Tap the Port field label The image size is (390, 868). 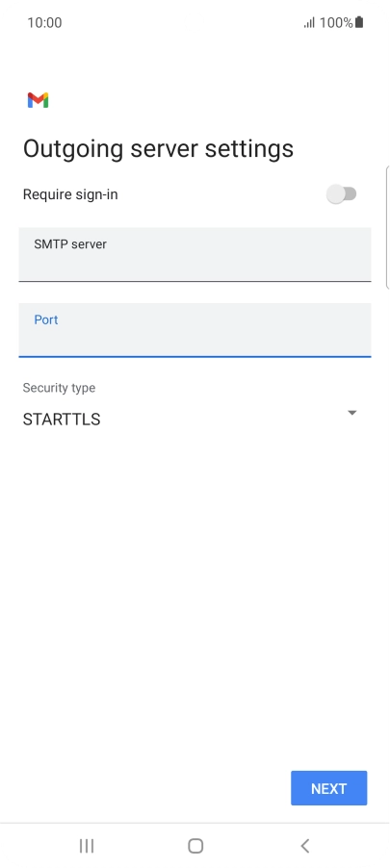tap(46, 319)
